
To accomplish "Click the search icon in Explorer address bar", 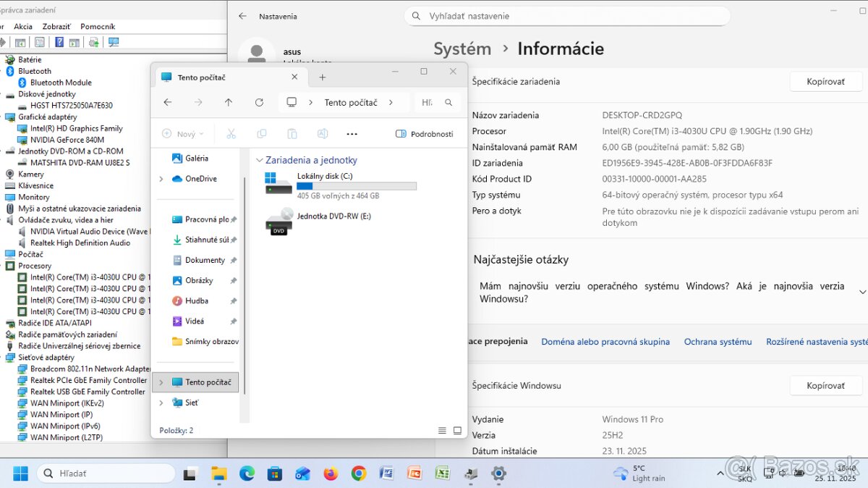I will click(447, 102).
